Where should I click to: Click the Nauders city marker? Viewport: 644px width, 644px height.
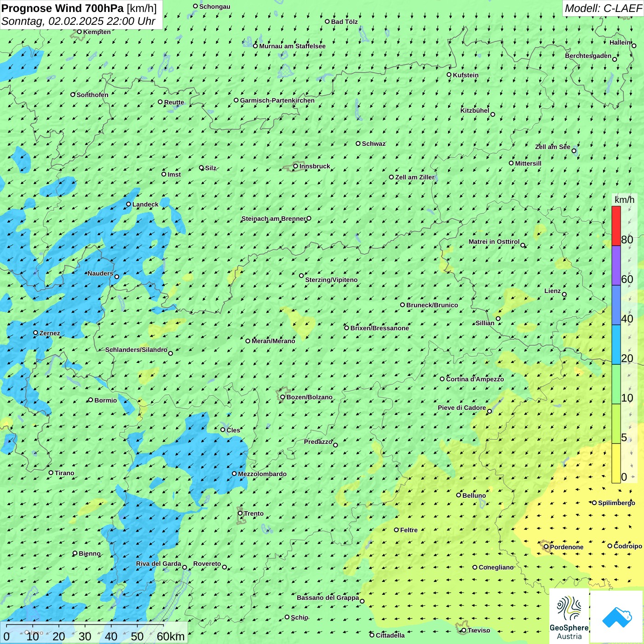coord(117,276)
